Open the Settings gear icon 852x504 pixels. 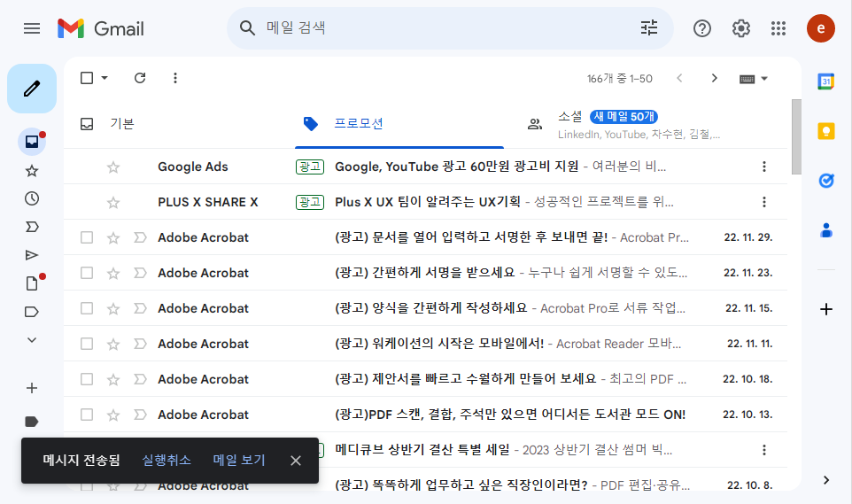point(740,28)
